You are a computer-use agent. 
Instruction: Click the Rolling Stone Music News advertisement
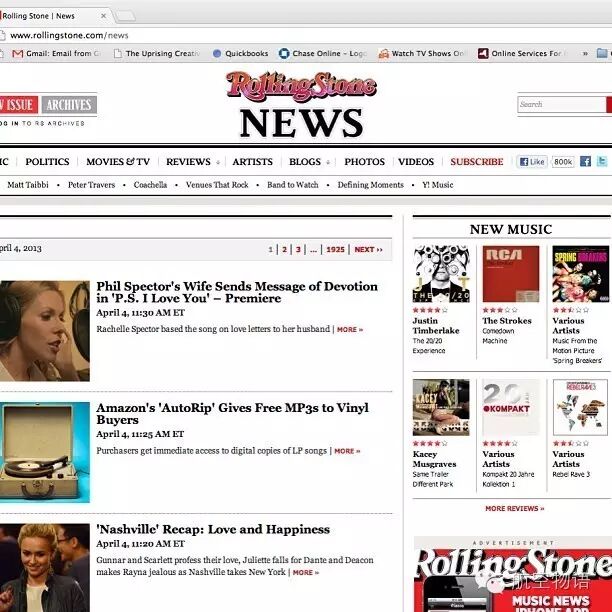(x=513, y=580)
